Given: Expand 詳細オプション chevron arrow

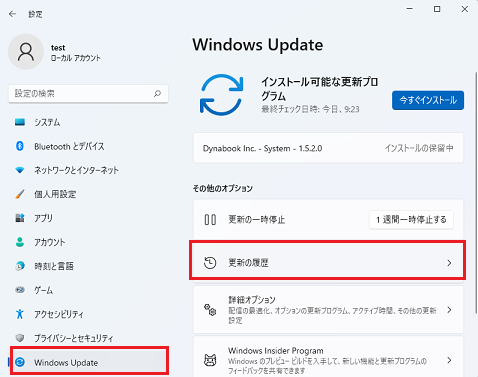Looking at the screenshot, I should point(449,310).
